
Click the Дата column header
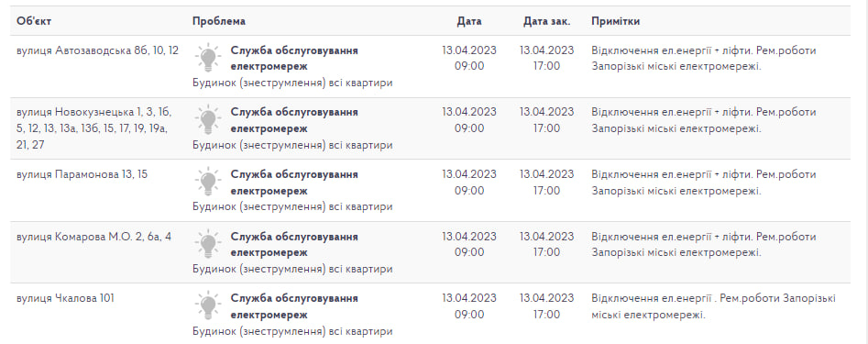(x=469, y=21)
